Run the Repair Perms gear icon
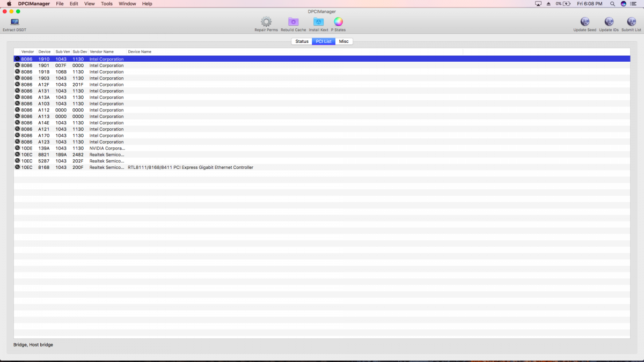This screenshot has height=362, width=644. pyautogui.click(x=266, y=22)
